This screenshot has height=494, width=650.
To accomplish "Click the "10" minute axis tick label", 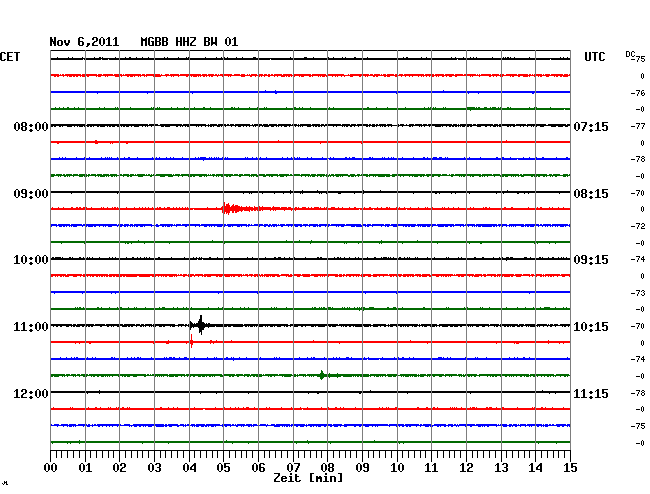I will [x=397, y=468].
